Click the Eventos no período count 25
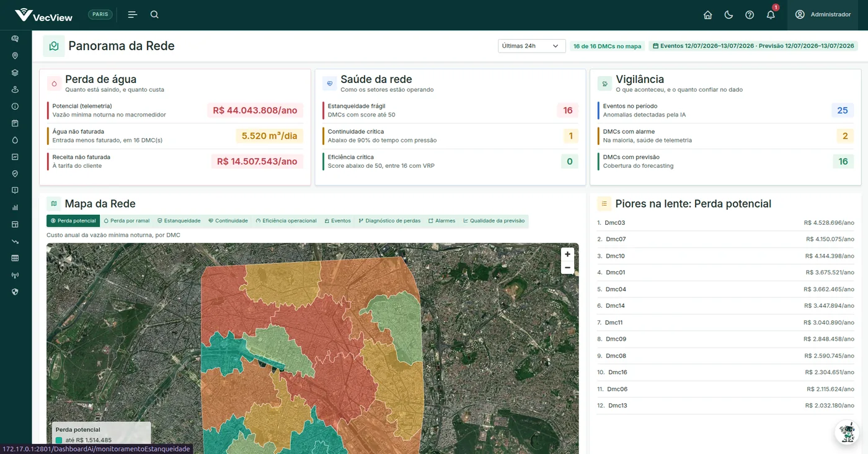Image resolution: width=868 pixels, height=454 pixels. (x=842, y=110)
